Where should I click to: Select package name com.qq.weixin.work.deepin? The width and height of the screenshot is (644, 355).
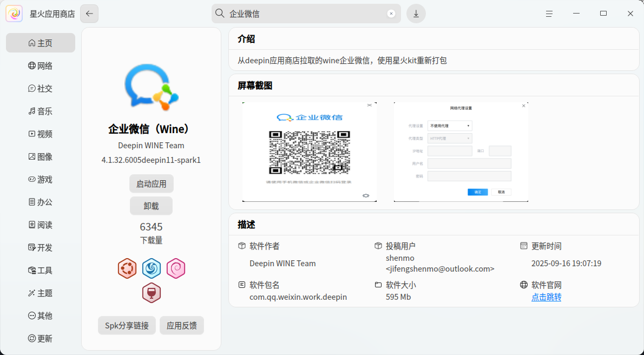(298, 297)
